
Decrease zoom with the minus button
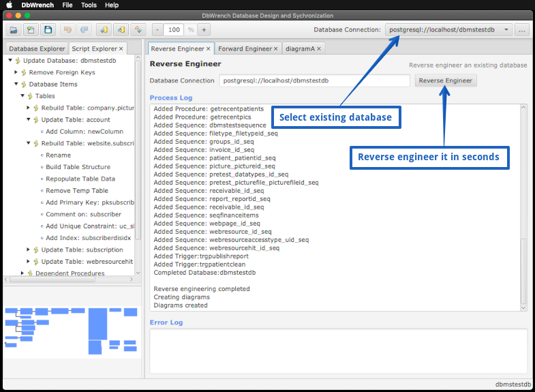[157, 30]
